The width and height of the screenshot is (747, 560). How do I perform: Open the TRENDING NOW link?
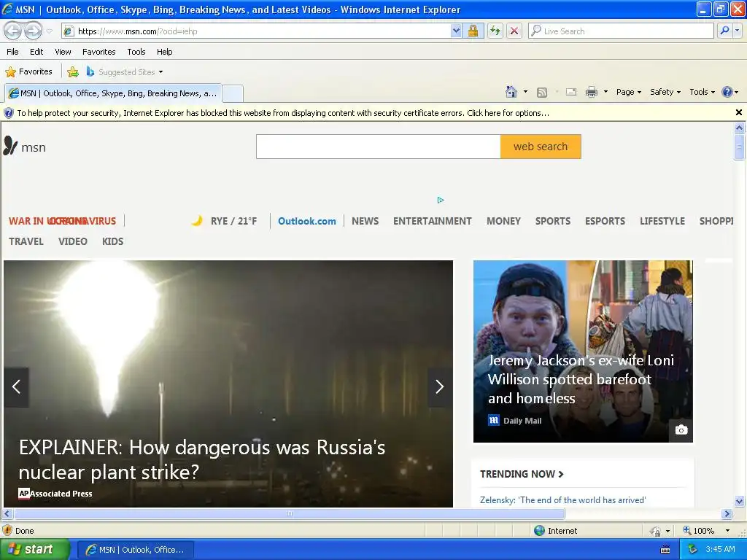522,474
